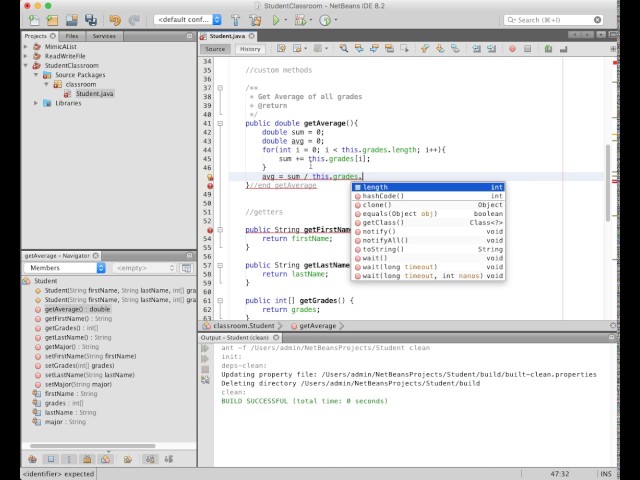Screen dimensions: 640x480
Task: Open the Run project options arrow
Action: [286, 20]
